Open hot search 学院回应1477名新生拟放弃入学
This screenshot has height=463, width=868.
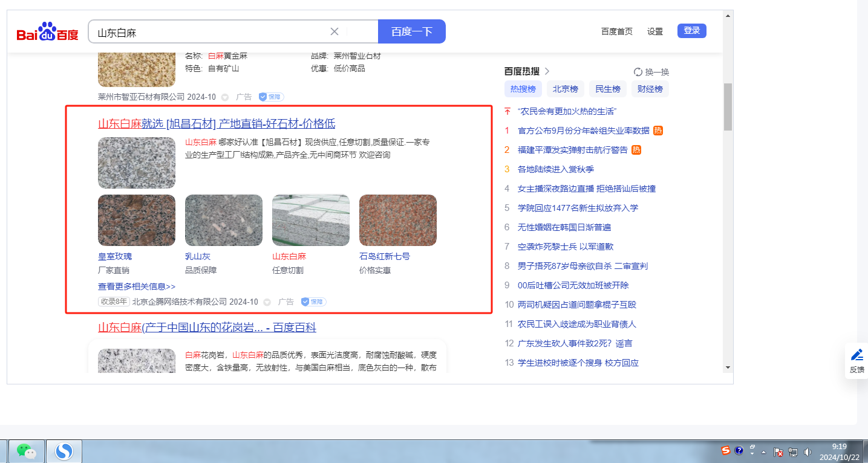578,208
